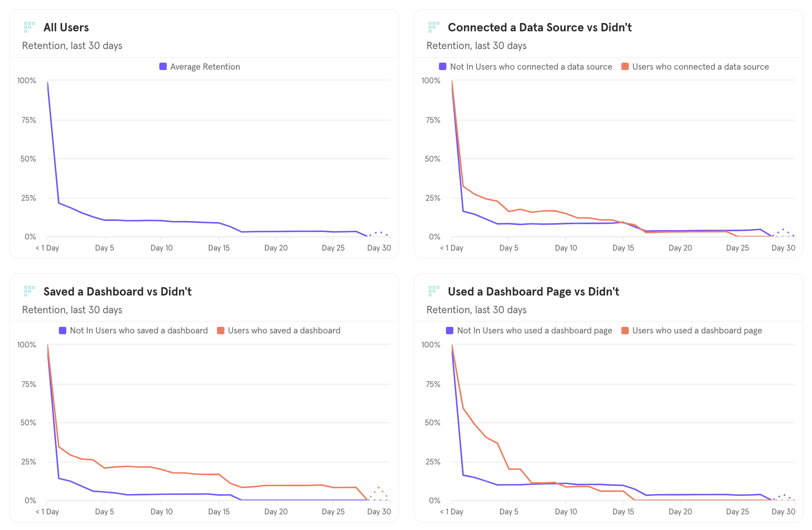Open the All Users report title

point(66,28)
